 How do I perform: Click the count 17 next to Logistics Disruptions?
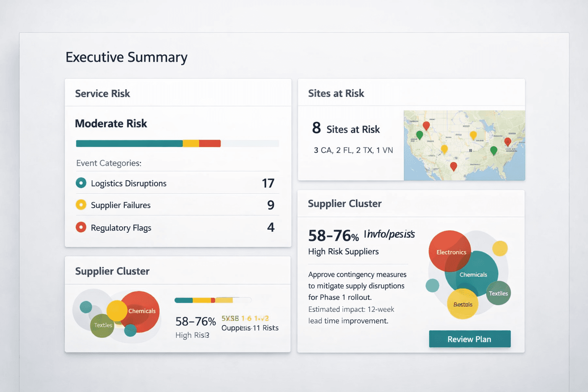point(268,183)
